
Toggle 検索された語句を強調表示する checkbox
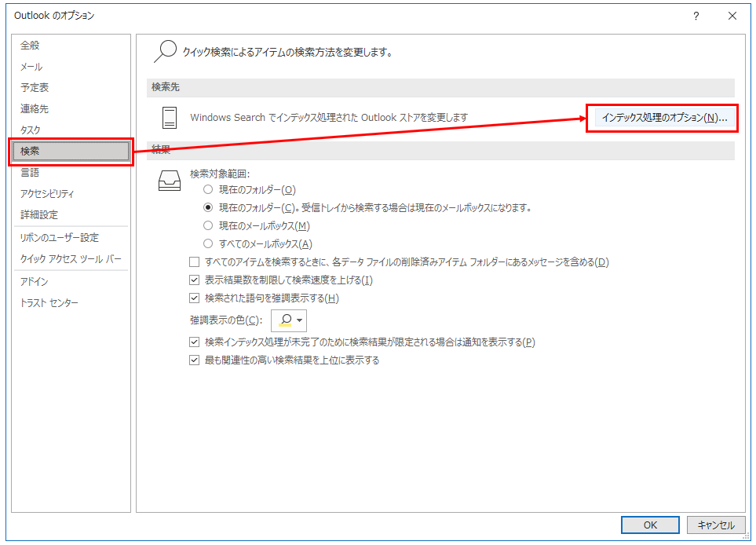195,298
